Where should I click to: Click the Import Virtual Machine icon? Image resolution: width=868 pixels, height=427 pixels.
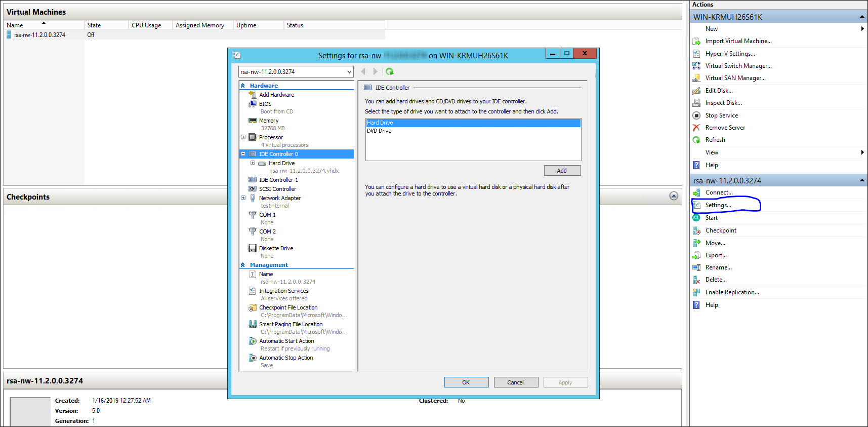coord(696,41)
